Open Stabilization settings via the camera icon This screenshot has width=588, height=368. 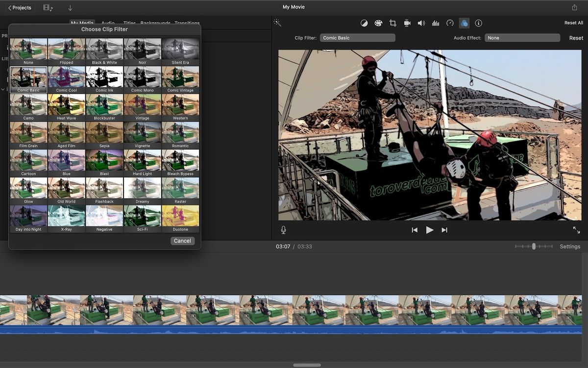coord(407,23)
